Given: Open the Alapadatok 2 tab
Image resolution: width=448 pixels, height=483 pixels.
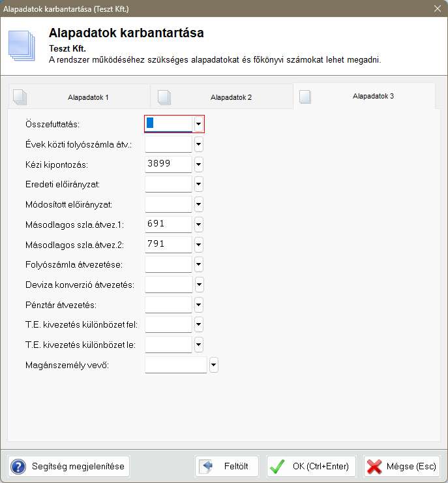Looking at the screenshot, I should [x=222, y=97].
